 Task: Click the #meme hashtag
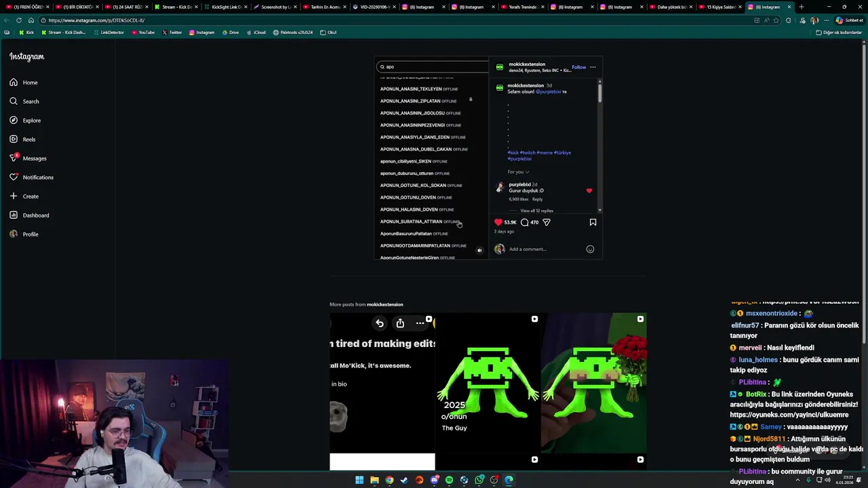[545, 152]
